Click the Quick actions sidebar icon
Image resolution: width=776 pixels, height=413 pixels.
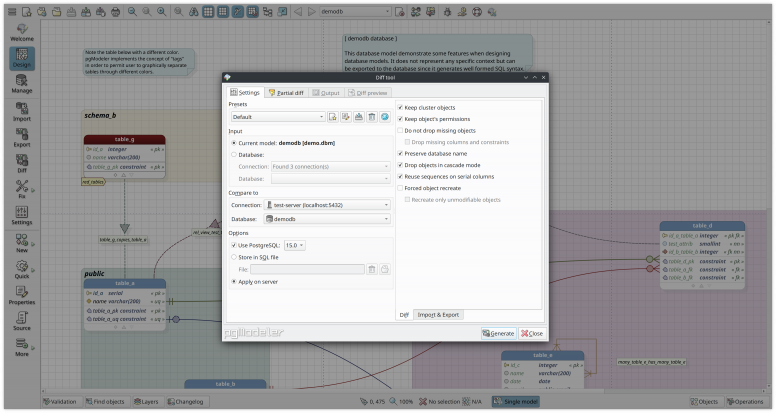[x=22, y=270]
